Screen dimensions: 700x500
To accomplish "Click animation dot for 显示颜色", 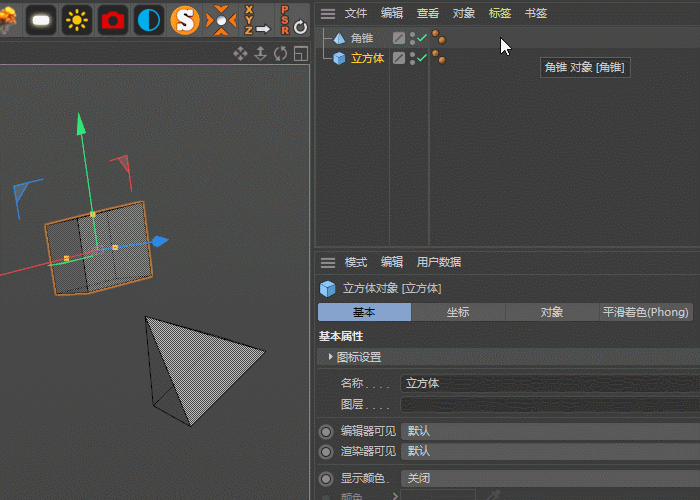I will coord(326,479).
